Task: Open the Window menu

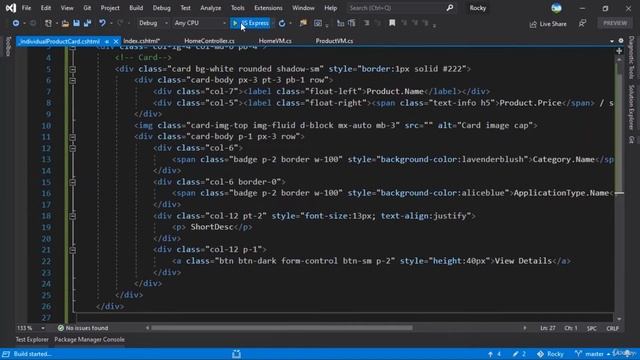Action: pyautogui.click(x=303, y=8)
